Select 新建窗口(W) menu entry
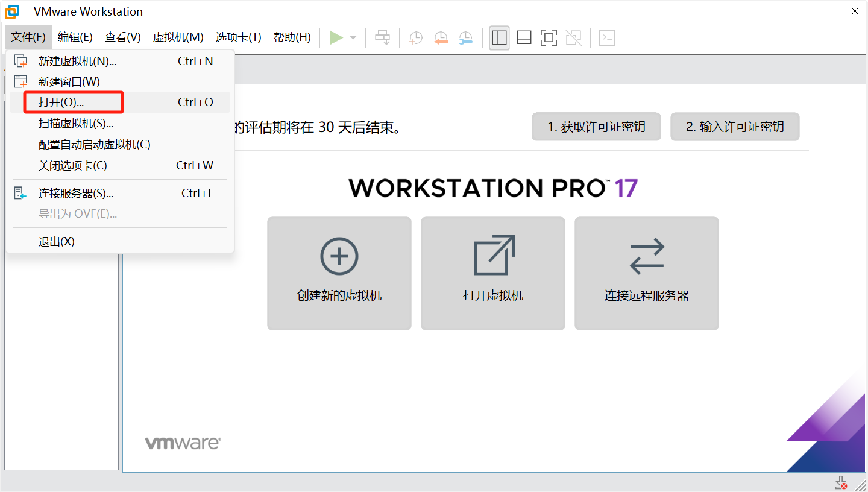868x492 pixels. click(120, 81)
